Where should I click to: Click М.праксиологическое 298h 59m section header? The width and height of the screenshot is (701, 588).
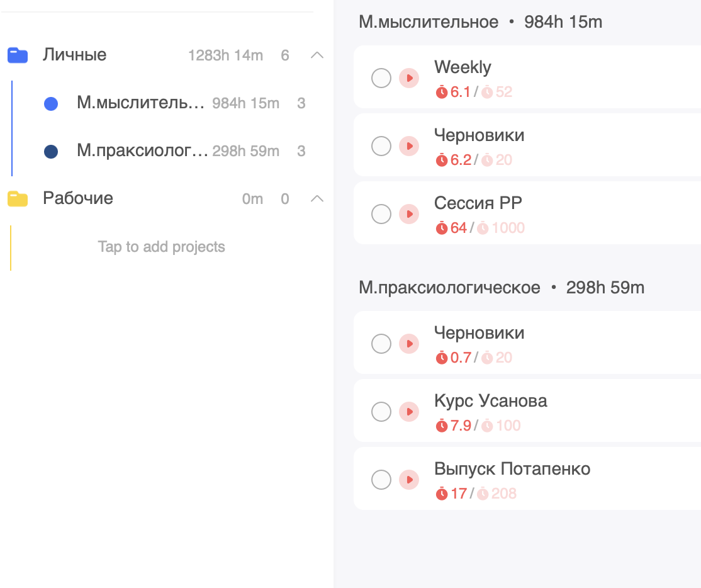tap(502, 288)
